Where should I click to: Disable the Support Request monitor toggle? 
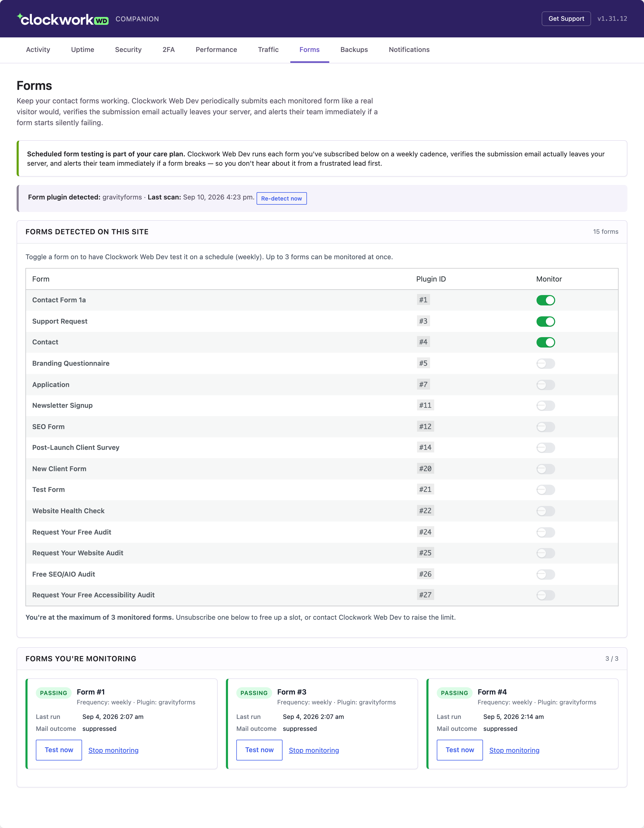click(x=545, y=322)
